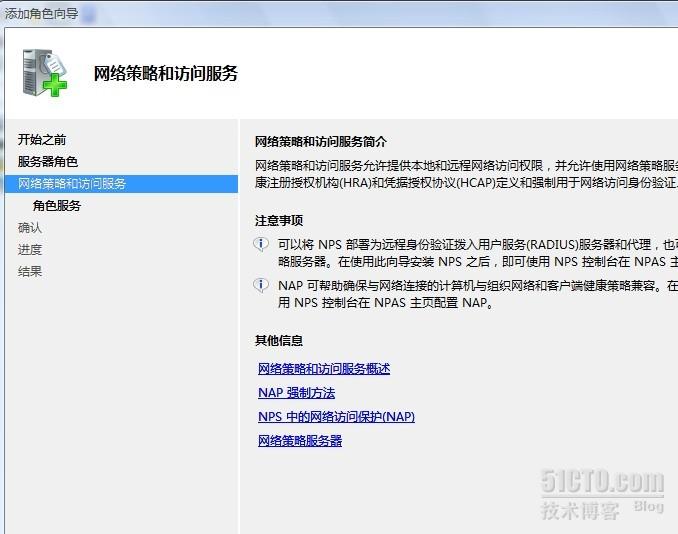Image resolution: width=678 pixels, height=534 pixels.
Task: Select 网络策略和访问服务 in the sidebar
Action: pyautogui.click(x=122, y=184)
